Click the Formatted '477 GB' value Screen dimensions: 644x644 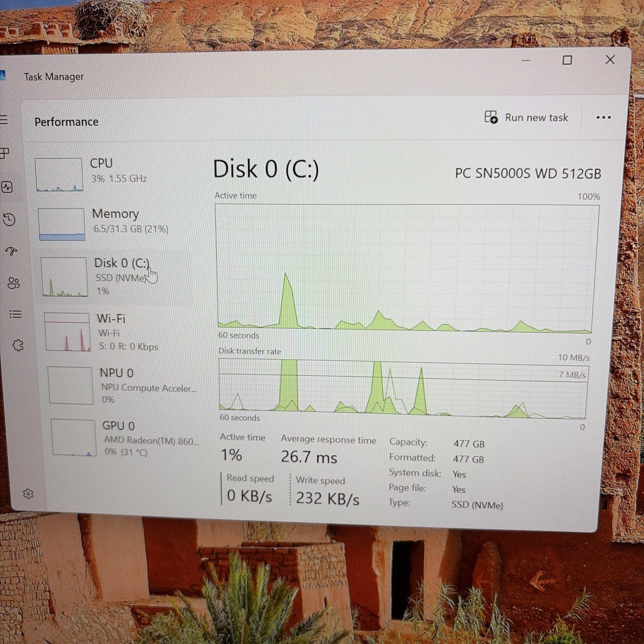[x=468, y=459]
